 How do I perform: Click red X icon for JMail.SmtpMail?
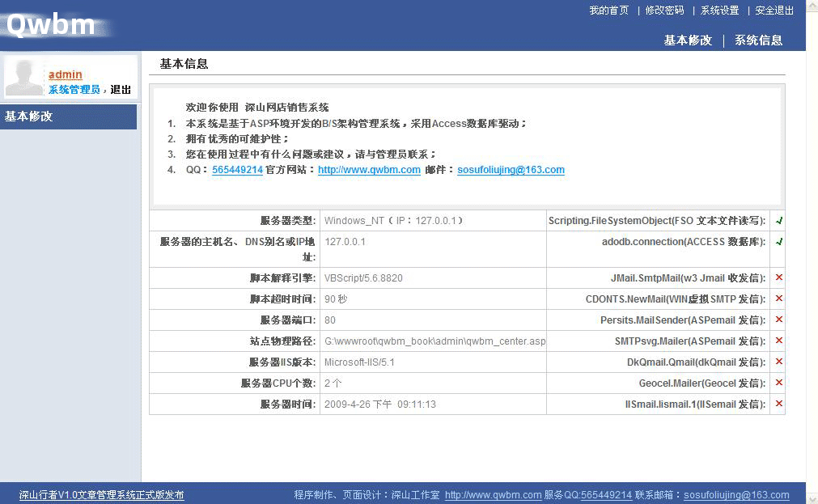click(x=778, y=277)
